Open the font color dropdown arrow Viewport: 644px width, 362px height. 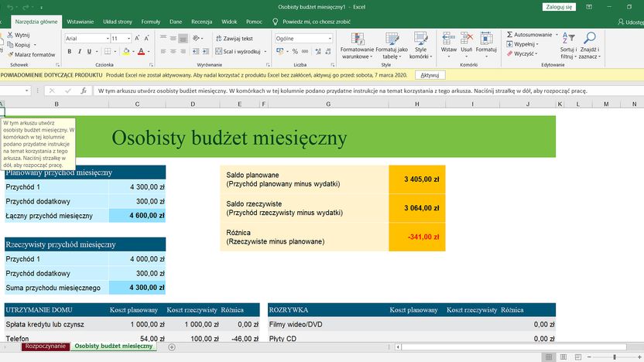click(x=149, y=52)
